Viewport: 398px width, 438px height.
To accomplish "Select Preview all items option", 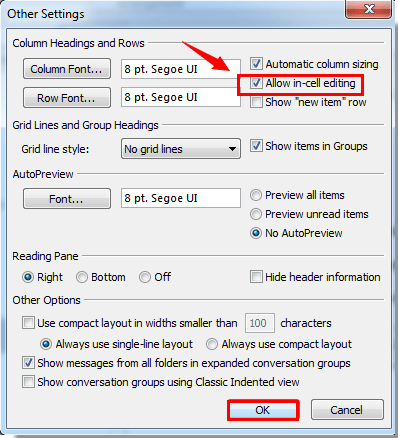I will 256,195.
